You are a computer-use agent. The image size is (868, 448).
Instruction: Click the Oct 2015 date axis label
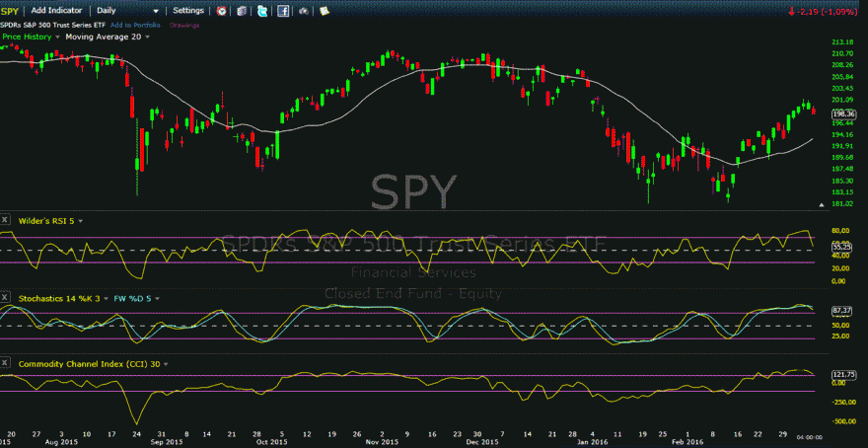tap(273, 442)
